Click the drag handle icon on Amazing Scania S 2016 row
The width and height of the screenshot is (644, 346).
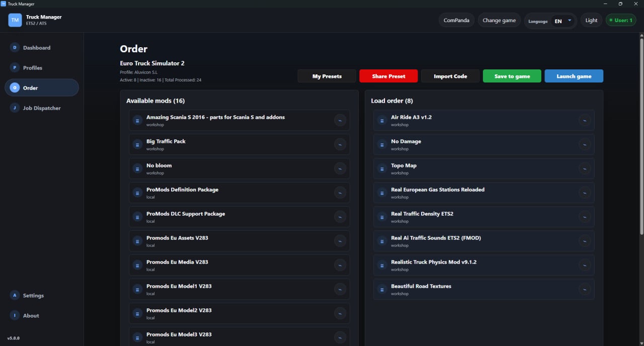[137, 120]
